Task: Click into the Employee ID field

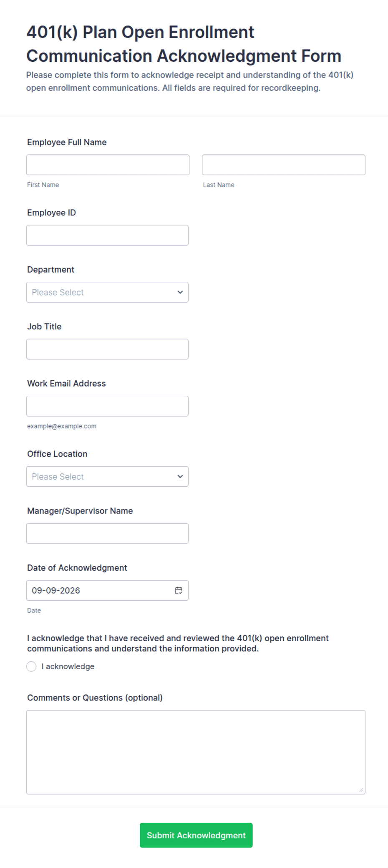Action: pos(107,235)
